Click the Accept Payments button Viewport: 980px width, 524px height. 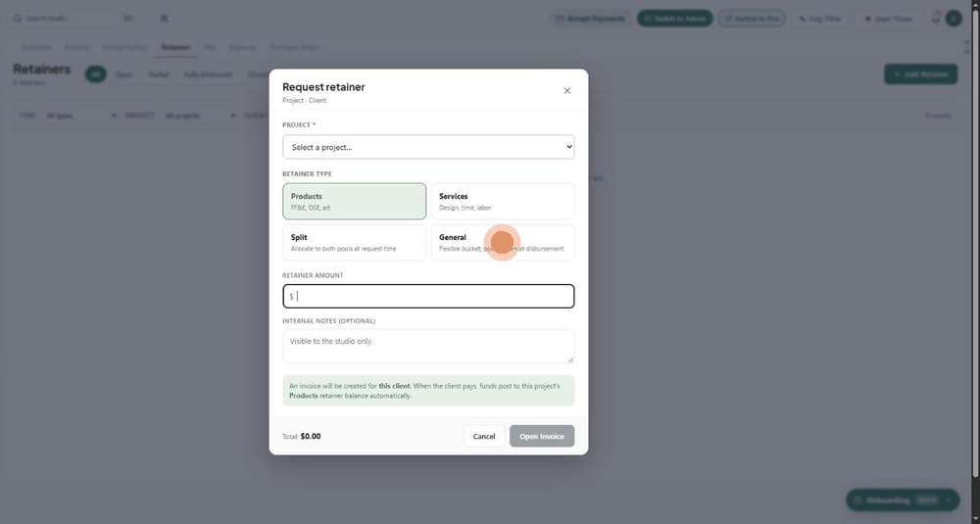pyautogui.click(x=591, y=19)
